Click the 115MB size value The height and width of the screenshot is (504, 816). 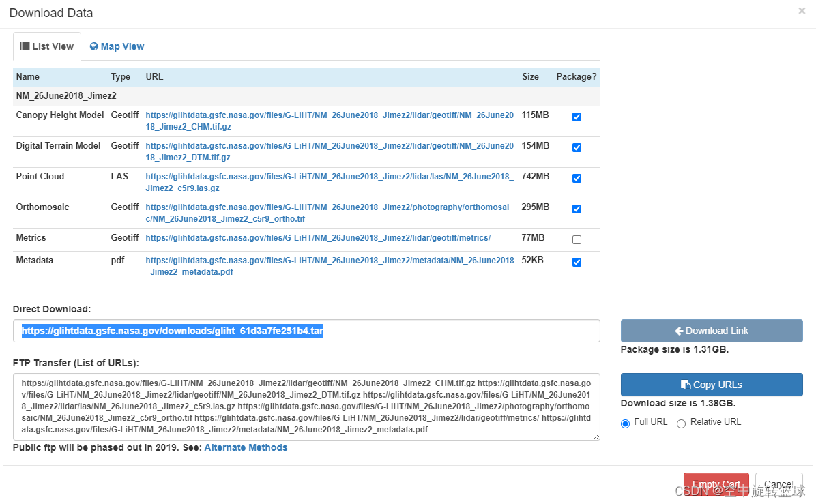[x=535, y=115]
